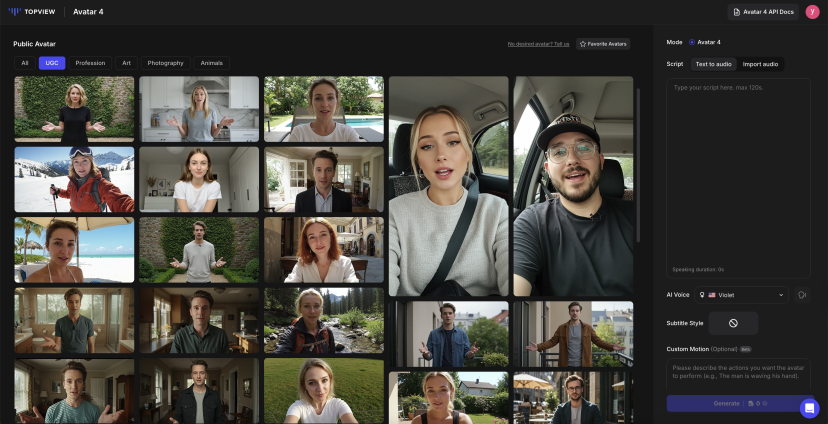The image size is (828, 424).
Task: Select the Avatar 4 mode radio button
Action: click(x=692, y=42)
